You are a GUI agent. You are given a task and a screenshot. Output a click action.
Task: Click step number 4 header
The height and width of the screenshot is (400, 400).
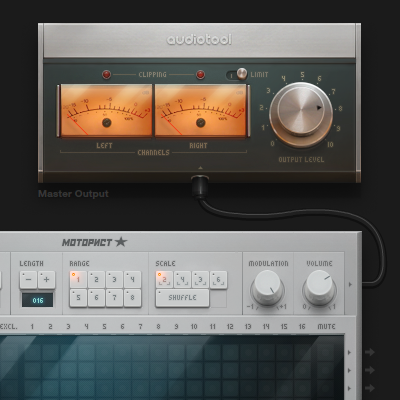86,326
